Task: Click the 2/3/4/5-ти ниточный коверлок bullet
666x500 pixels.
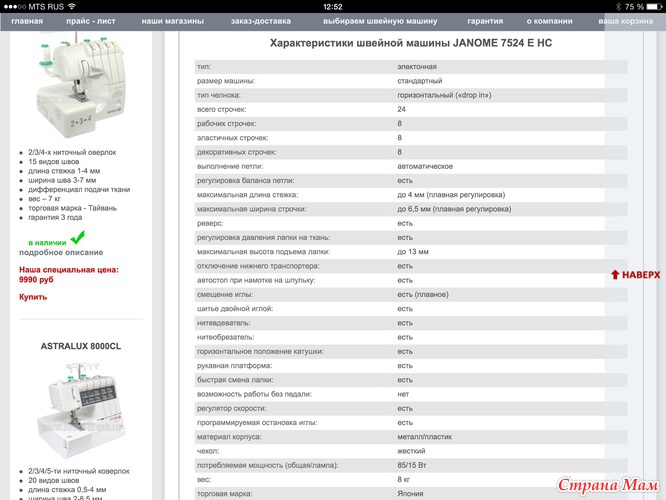Action: [79, 471]
